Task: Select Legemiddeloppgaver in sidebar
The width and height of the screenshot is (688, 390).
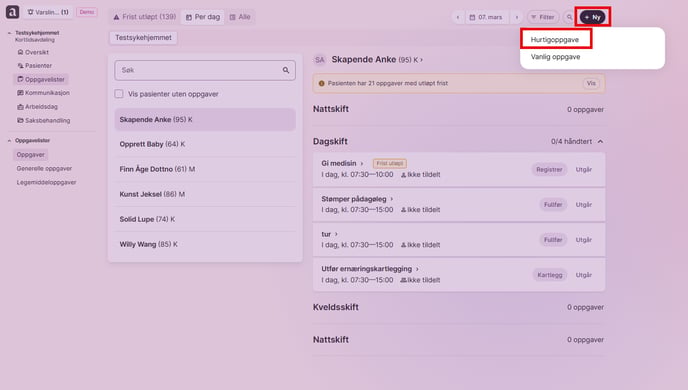Action: point(47,182)
